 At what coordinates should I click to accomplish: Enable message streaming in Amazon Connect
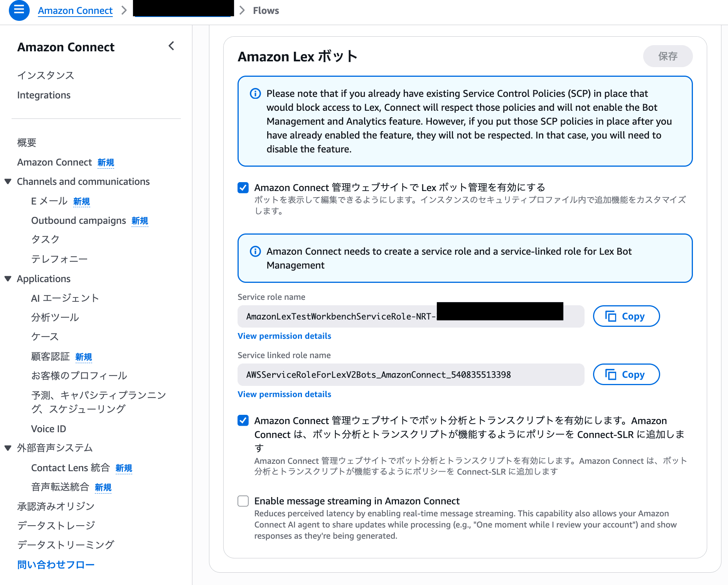(x=243, y=501)
